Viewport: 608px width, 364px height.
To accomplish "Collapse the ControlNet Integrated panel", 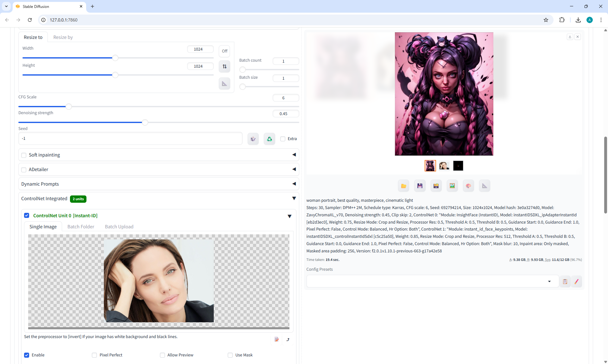I will 294,198.
